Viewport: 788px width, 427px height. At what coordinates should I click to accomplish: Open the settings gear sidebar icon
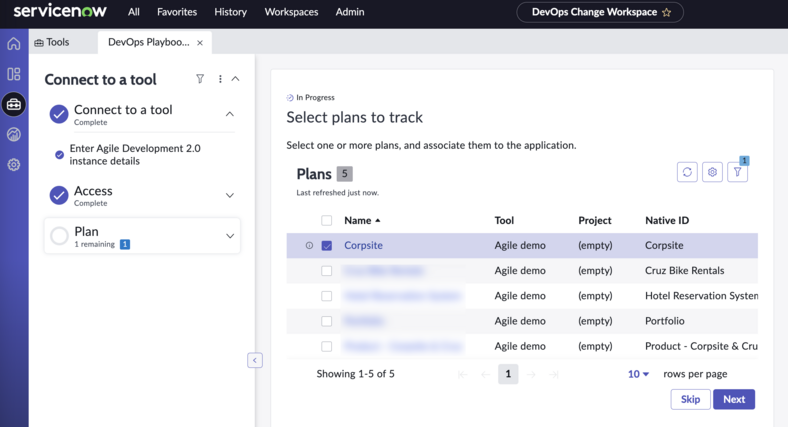[14, 164]
